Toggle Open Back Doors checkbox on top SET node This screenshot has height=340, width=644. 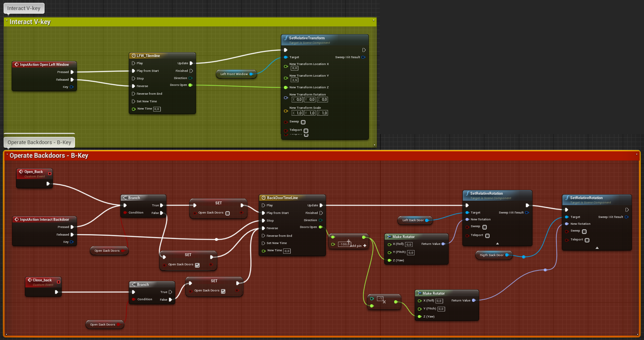click(228, 213)
